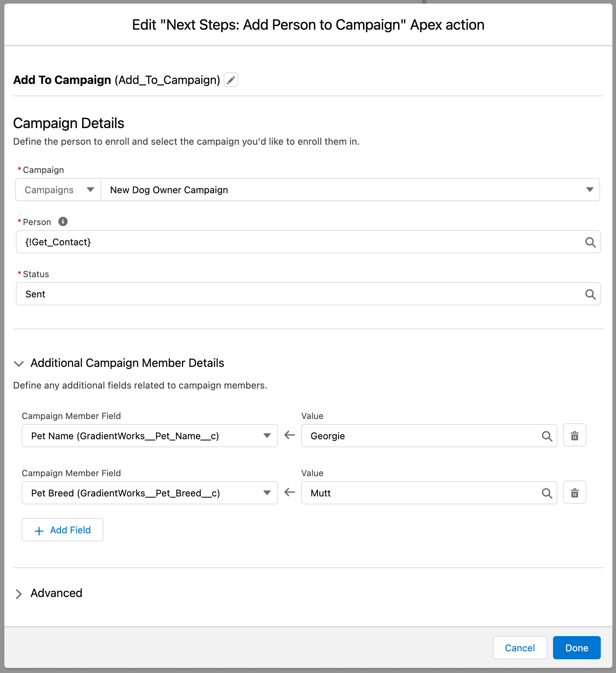Cancel editing the Apex action
This screenshot has width=616, height=673.
point(519,648)
